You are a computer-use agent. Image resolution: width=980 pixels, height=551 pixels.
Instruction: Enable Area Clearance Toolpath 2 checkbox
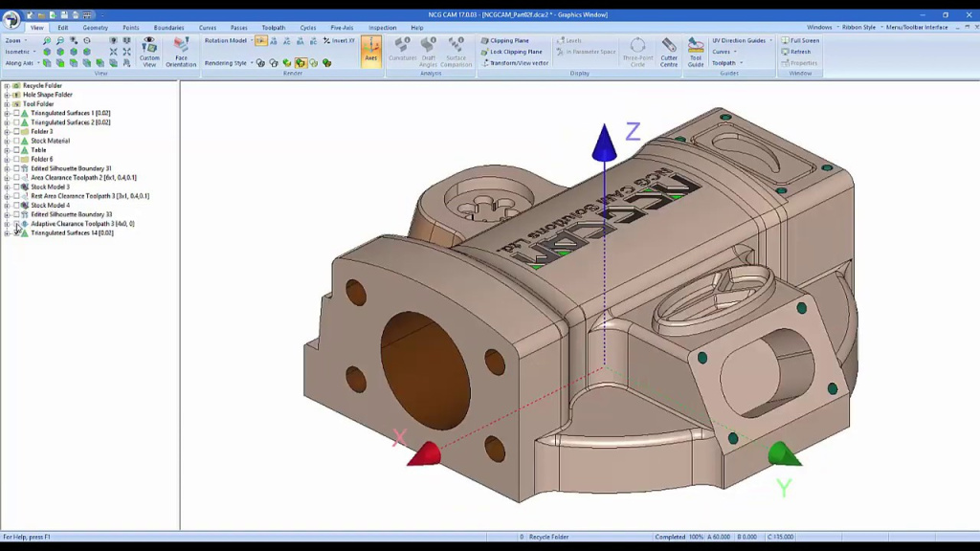click(x=16, y=178)
